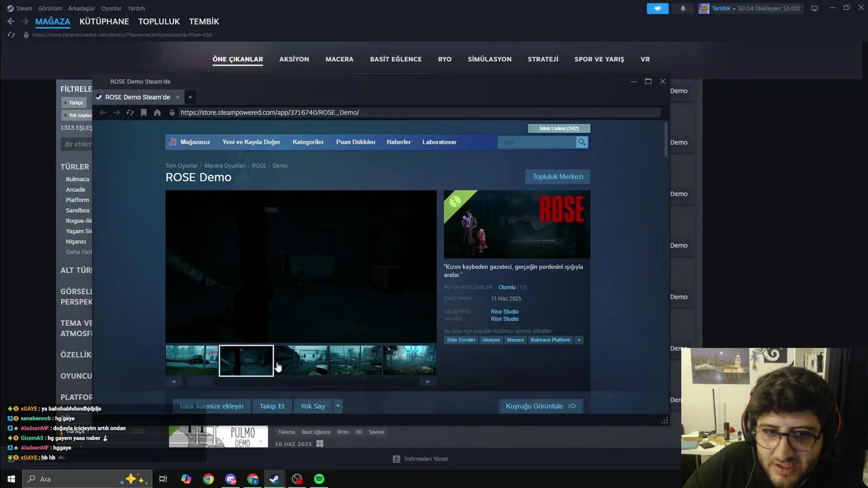Click the store search input field
The height and width of the screenshot is (488, 868).
tap(537, 142)
